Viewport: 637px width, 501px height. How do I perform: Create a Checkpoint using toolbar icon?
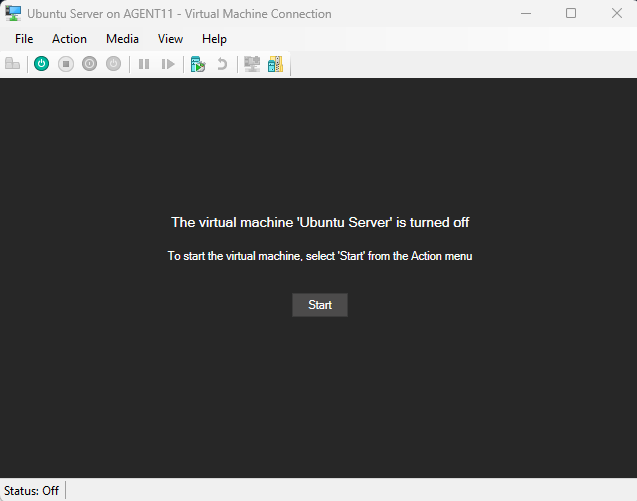click(198, 64)
